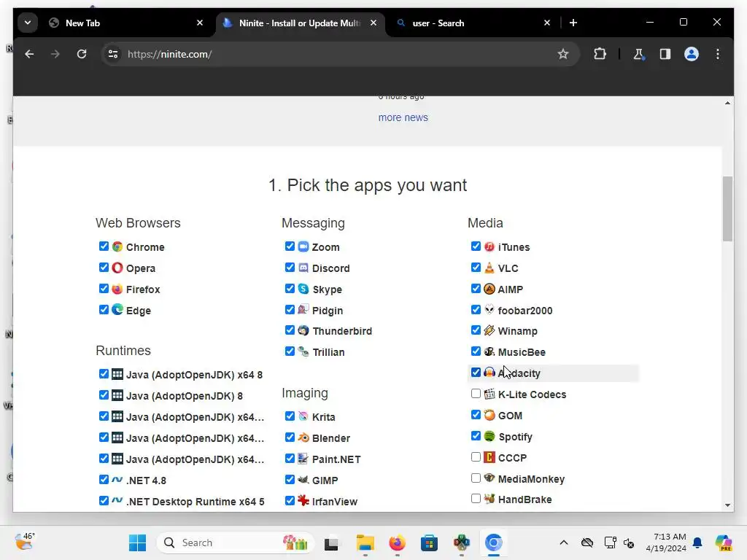Click the Zoom app icon

point(303,246)
